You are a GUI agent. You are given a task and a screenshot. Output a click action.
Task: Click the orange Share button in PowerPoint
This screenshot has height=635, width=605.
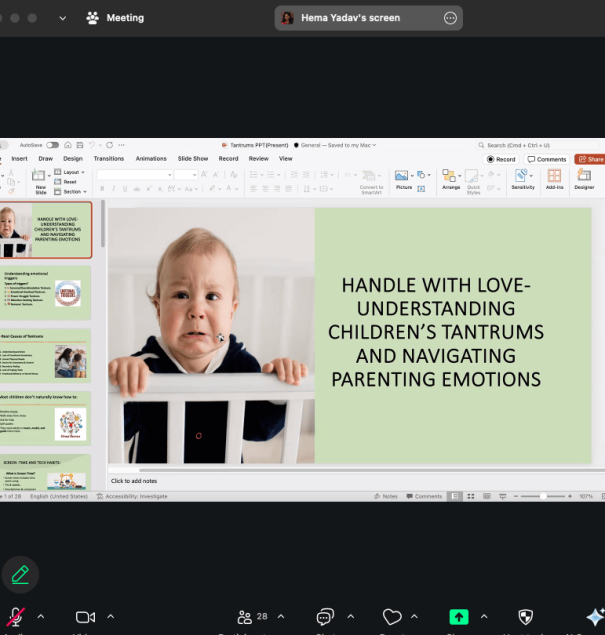tap(590, 159)
